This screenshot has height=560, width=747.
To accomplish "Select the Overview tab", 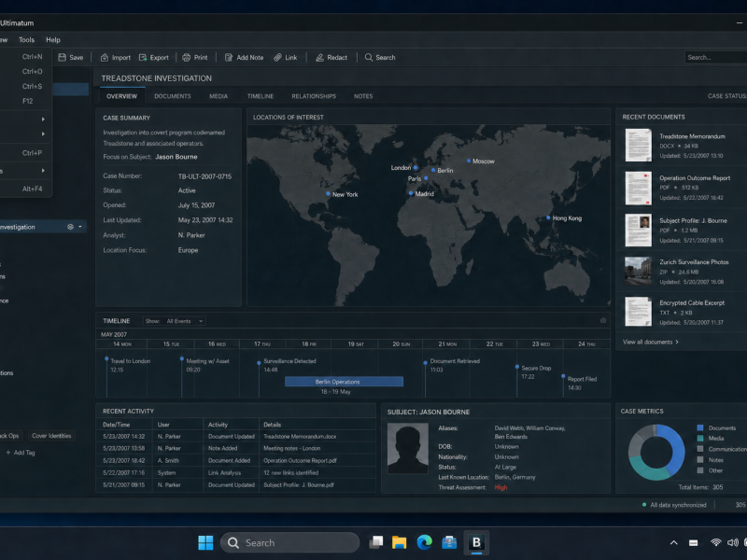I will (122, 96).
